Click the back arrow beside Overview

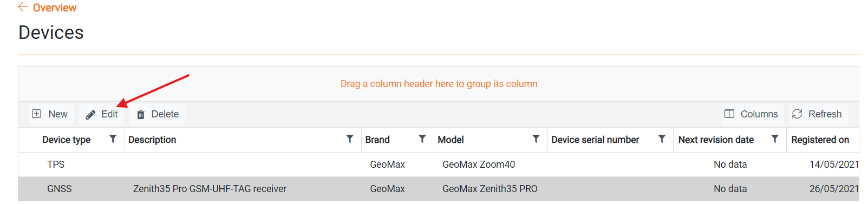coord(23,7)
